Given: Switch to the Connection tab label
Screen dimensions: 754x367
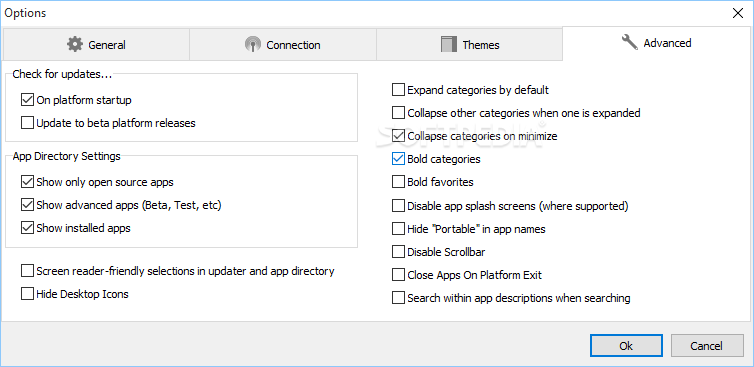Looking at the screenshot, I should [293, 45].
